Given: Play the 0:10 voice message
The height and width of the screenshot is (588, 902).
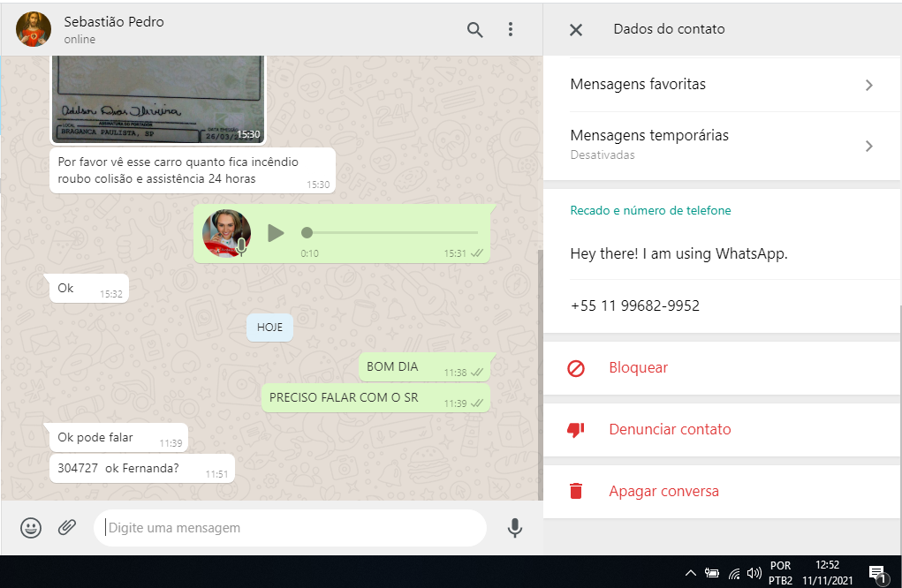Looking at the screenshot, I should click(276, 233).
